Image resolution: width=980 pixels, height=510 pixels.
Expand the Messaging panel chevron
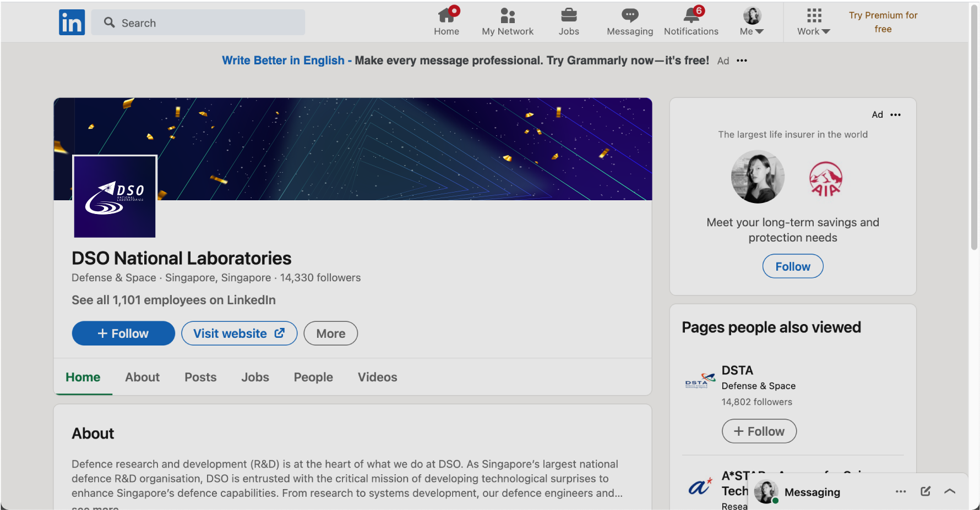tap(950, 491)
